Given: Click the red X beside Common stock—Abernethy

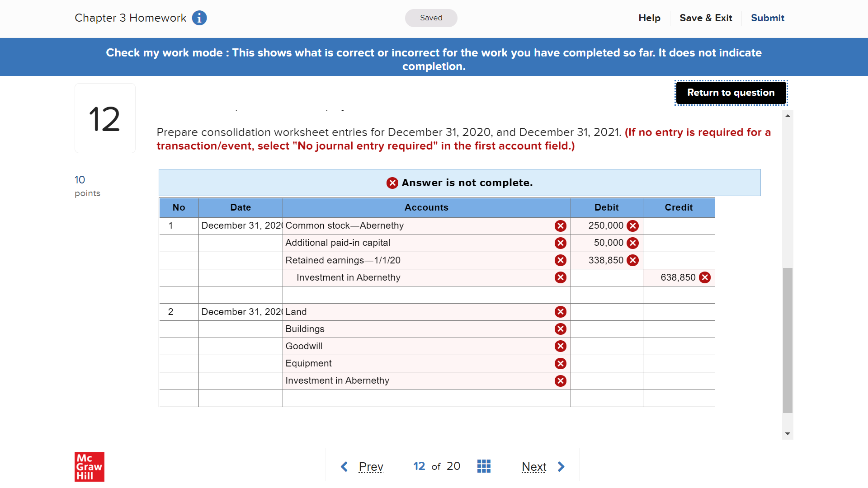Looking at the screenshot, I should (x=561, y=226).
